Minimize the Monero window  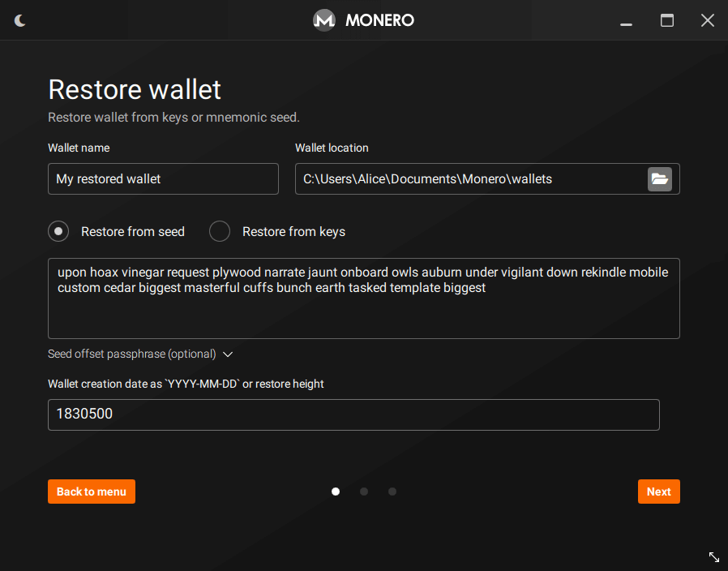click(626, 20)
